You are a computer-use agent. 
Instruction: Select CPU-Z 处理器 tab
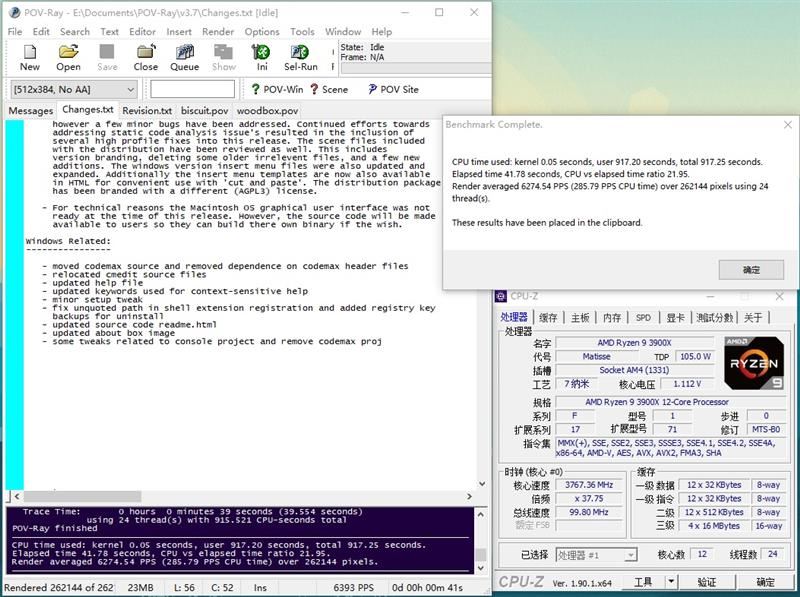click(514, 317)
